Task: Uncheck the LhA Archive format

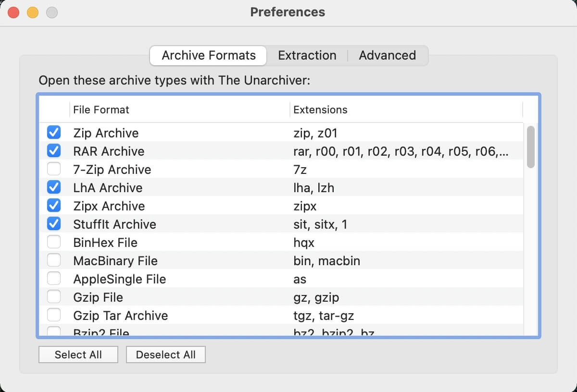Action: tap(54, 187)
